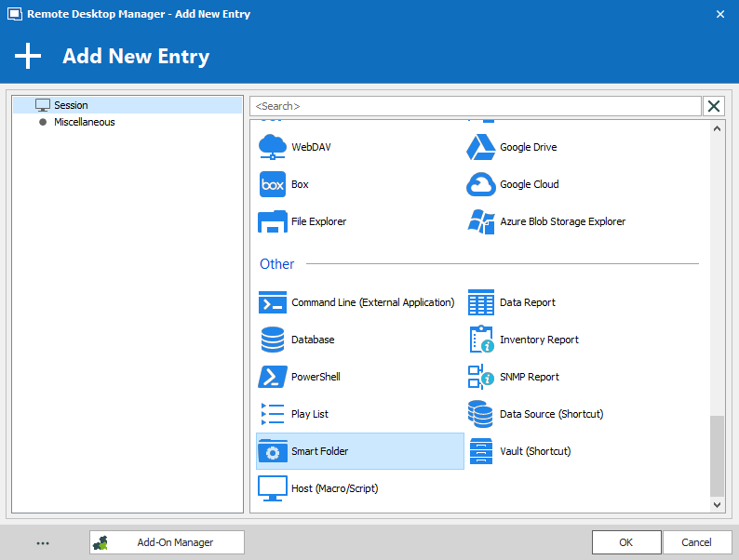Select the Session category in tree

point(71,105)
